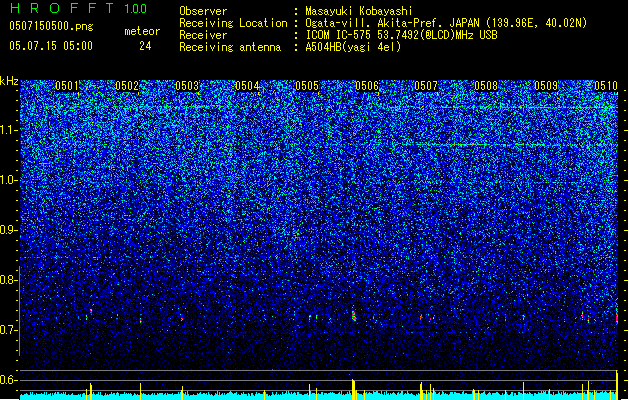
Task: Click the 0506 time marker
Action: [x=367, y=86]
